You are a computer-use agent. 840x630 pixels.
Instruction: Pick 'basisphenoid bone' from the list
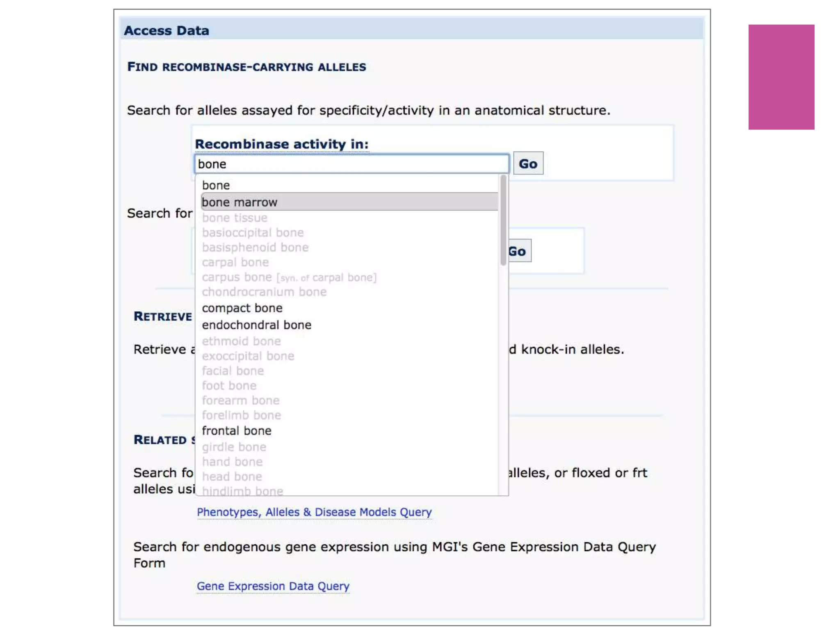pos(255,247)
